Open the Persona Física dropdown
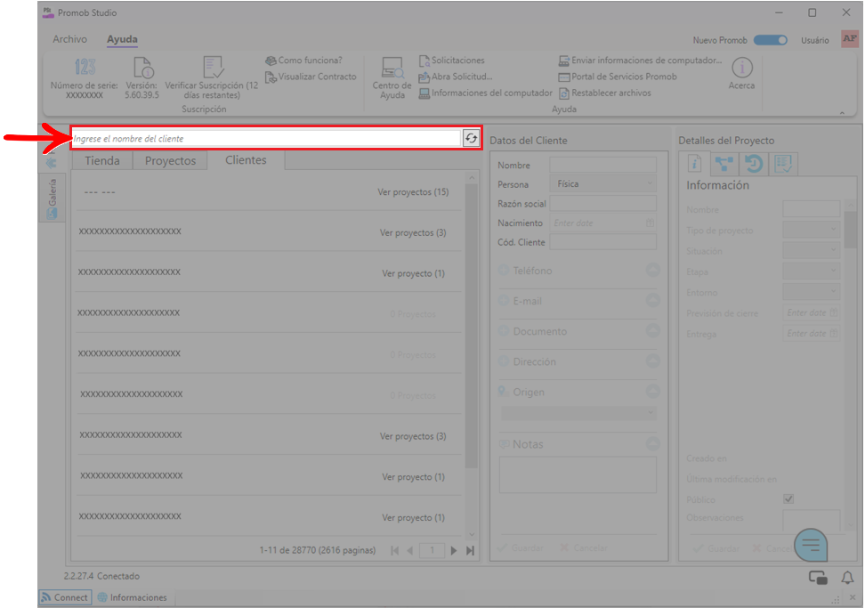The image size is (865, 616). (603, 183)
